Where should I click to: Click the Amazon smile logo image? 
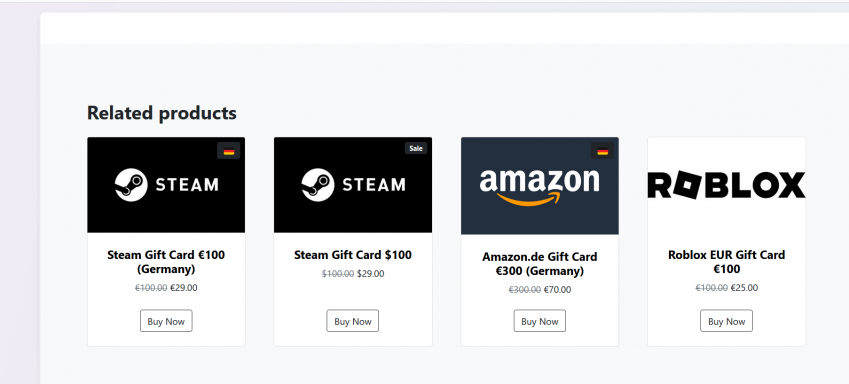[x=540, y=186]
